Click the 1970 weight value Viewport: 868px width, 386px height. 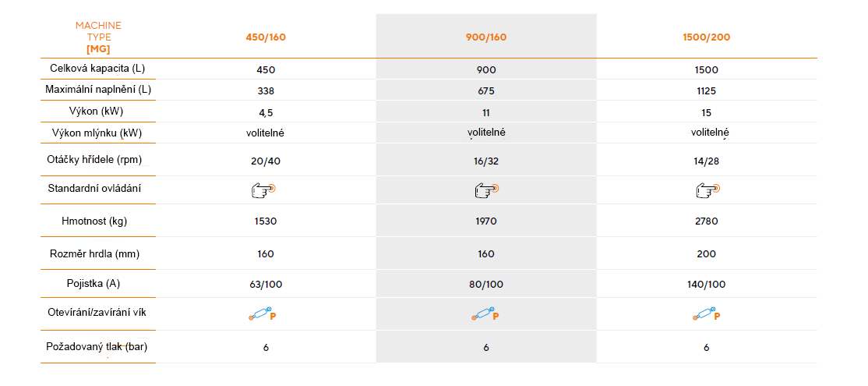(x=486, y=221)
